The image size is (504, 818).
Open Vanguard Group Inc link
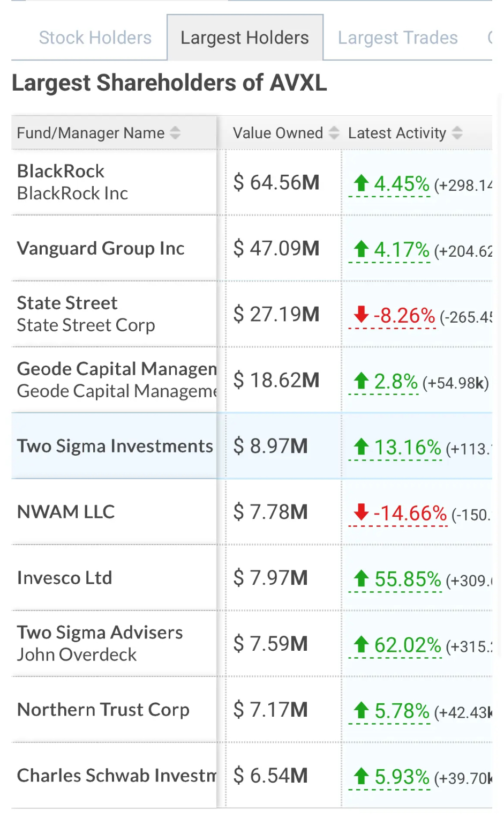(x=101, y=248)
